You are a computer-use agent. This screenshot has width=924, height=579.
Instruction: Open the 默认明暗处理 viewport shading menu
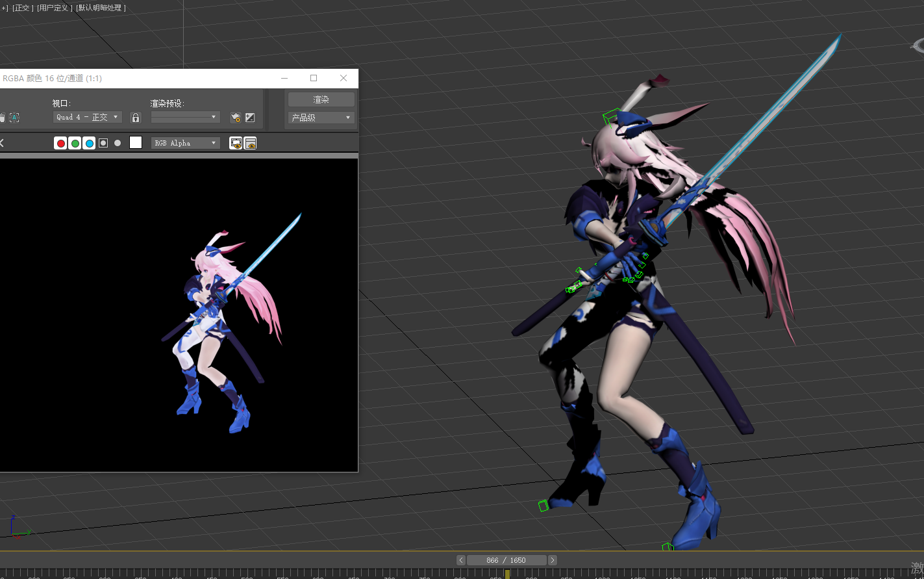coord(101,8)
